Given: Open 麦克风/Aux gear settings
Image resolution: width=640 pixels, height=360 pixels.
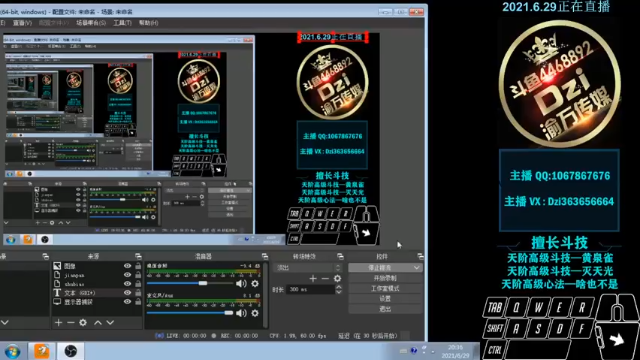Looking at the screenshot, I should click(x=255, y=313).
